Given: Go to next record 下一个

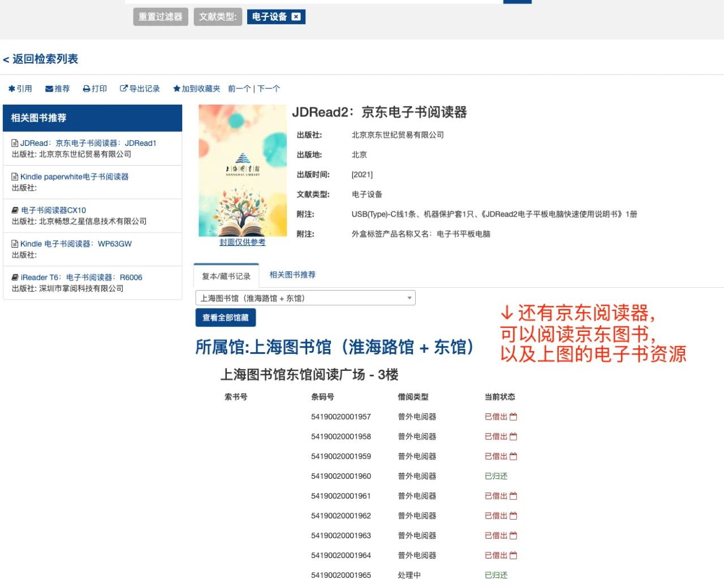Looking at the screenshot, I should click(269, 89).
